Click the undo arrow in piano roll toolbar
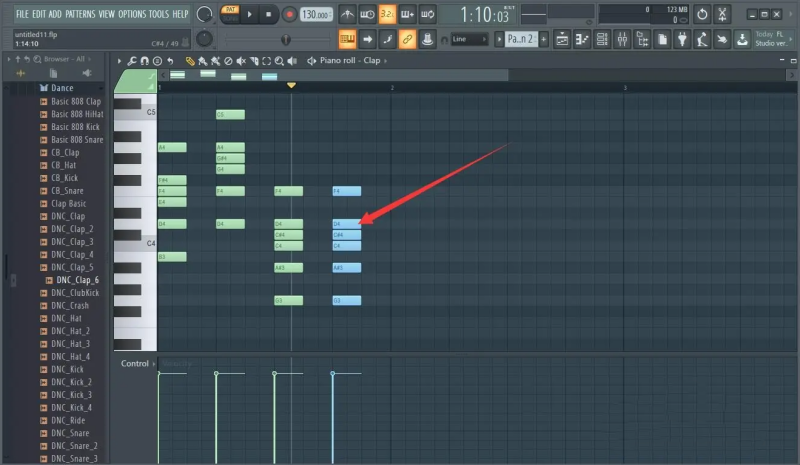The image size is (800, 465). point(170,61)
